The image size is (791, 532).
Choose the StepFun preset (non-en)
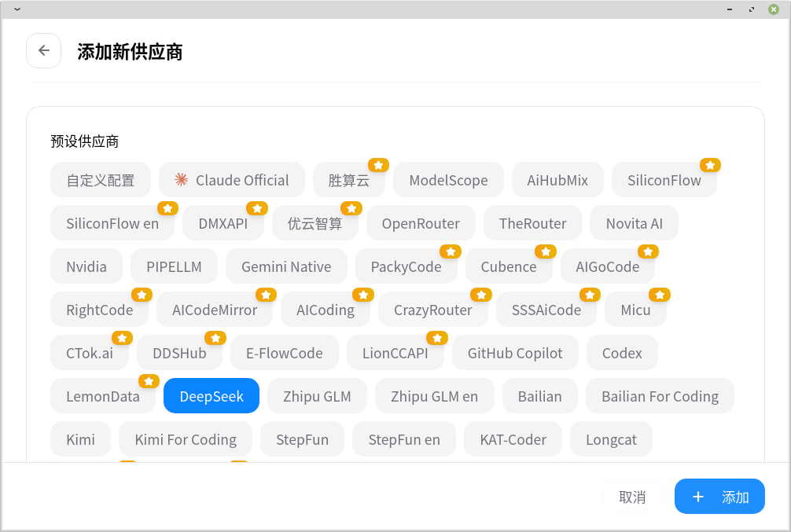pyautogui.click(x=302, y=439)
